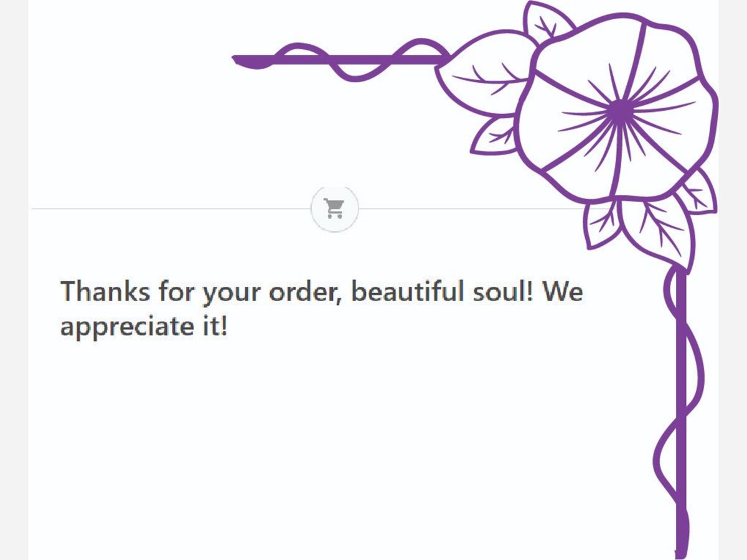Select the wavy vine curling around horizontal stem
This screenshot has height=560, width=747.
(358, 60)
